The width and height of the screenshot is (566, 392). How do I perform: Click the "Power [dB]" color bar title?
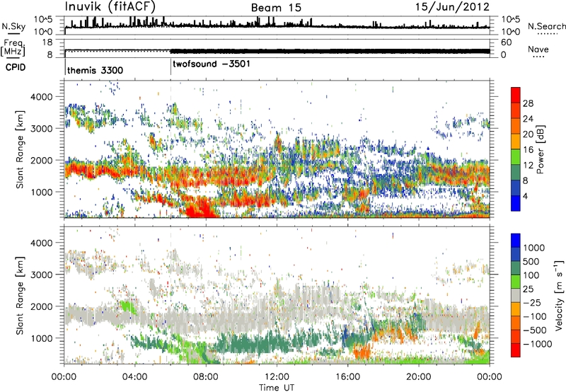[x=540, y=149]
